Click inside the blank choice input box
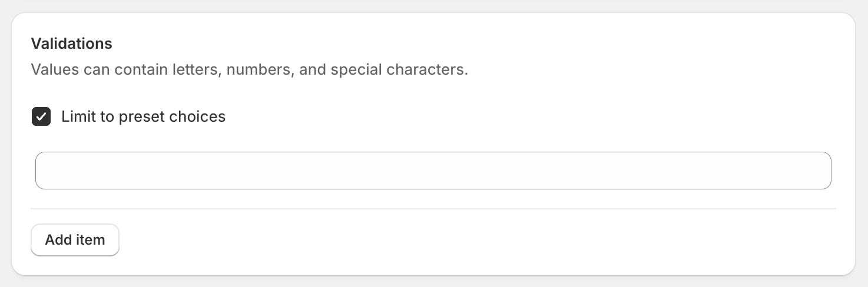 pos(433,171)
